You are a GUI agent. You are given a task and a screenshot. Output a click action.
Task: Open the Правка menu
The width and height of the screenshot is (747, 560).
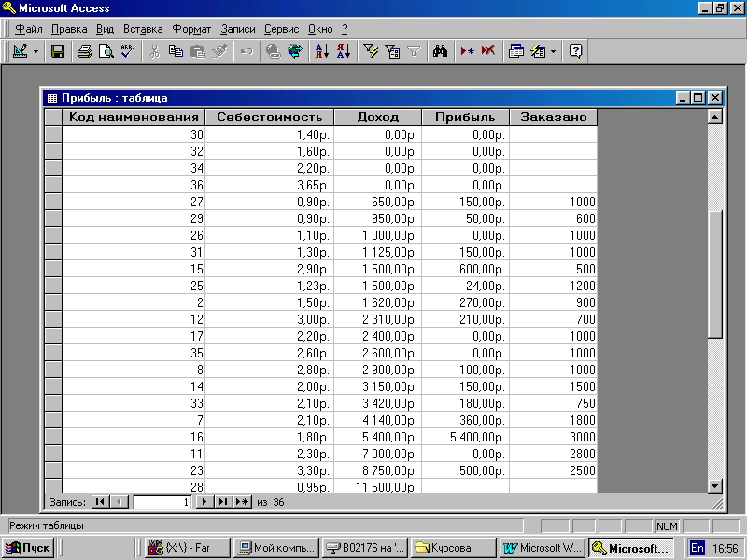click(x=69, y=29)
